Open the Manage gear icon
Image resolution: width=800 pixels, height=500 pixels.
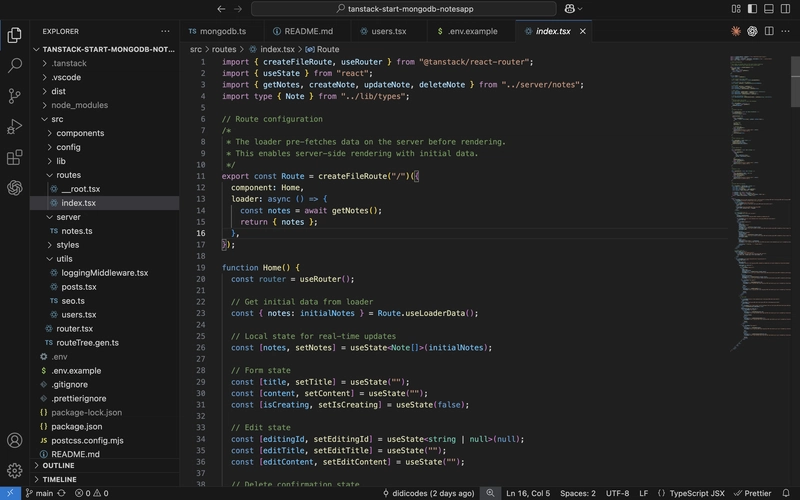(x=14, y=470)
